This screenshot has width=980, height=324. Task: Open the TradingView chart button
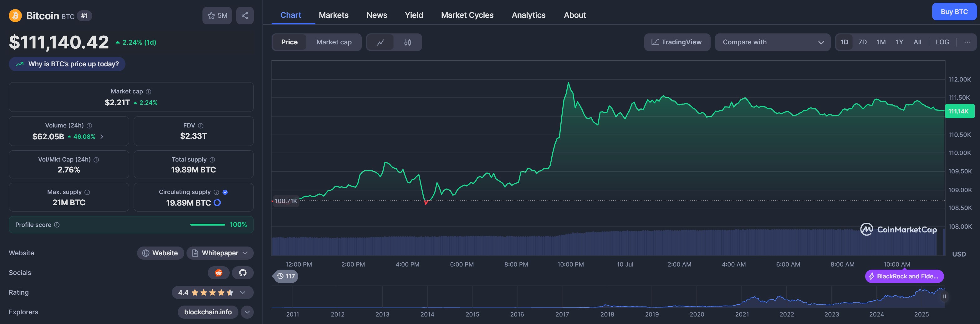[x=677, y=42]
